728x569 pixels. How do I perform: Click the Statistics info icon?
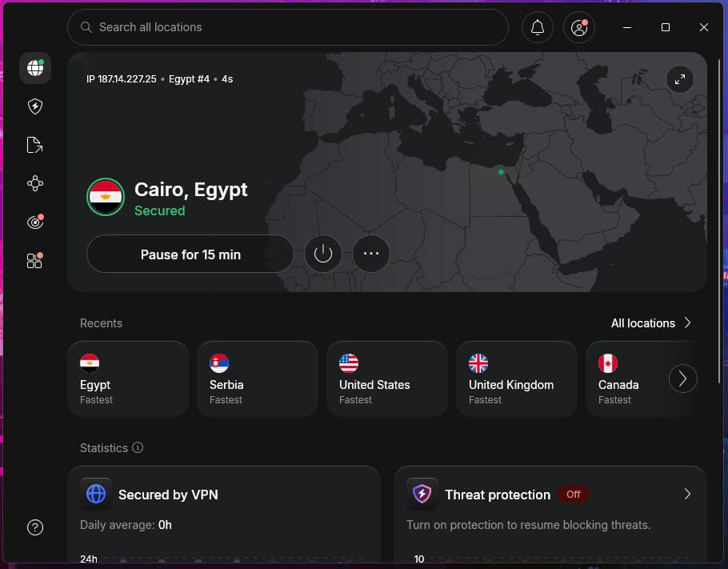[x=138, y=447]
